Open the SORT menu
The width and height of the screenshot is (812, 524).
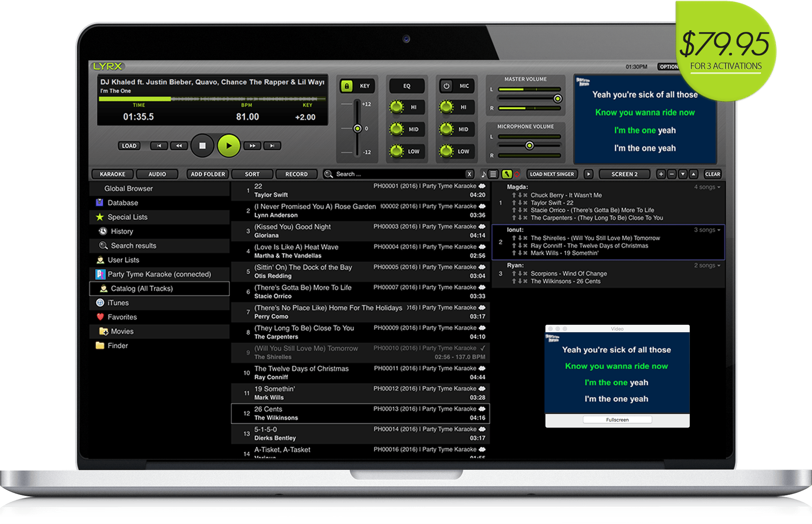[252, 174]
